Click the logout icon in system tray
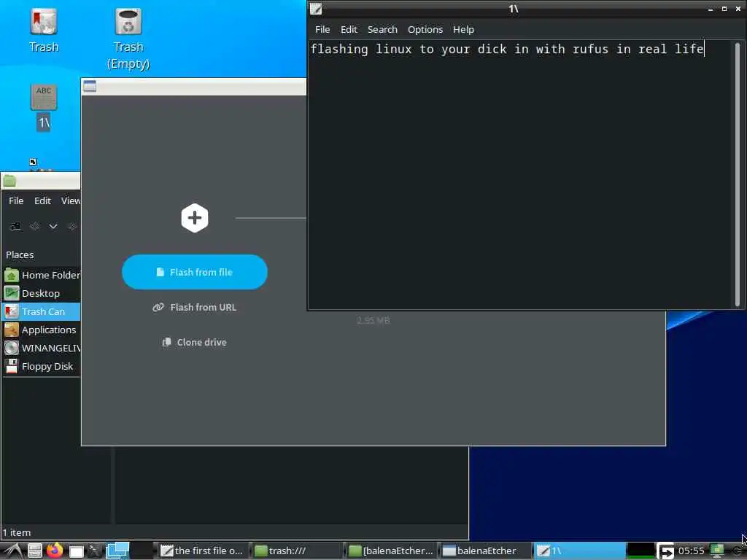 click(666, 551)
